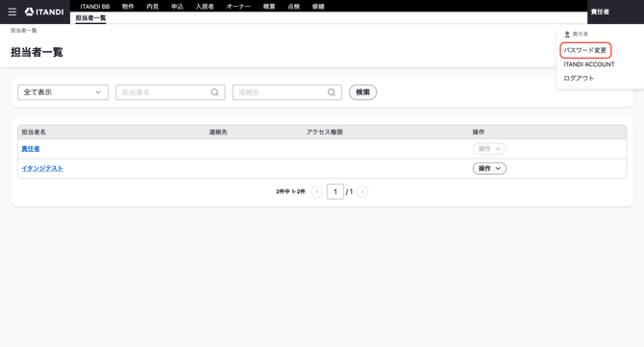Open 入居者 menu
This screenshot has width=644, height=347.
click(205, 6)
